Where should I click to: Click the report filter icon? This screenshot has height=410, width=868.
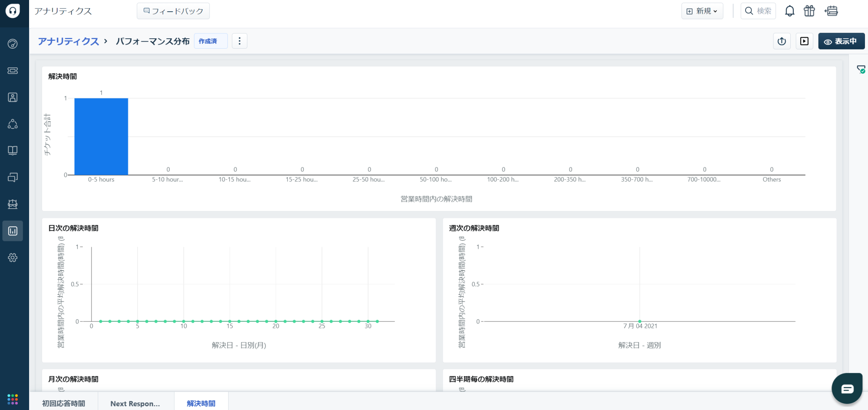861,69
